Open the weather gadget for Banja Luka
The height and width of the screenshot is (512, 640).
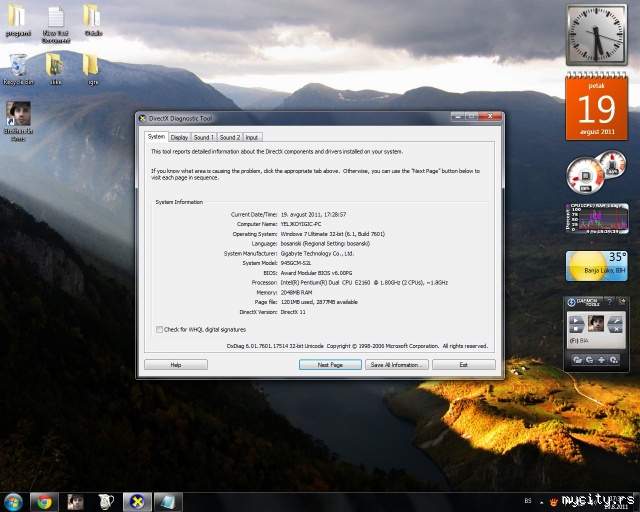pyautogui.click(x=596, y=266)
